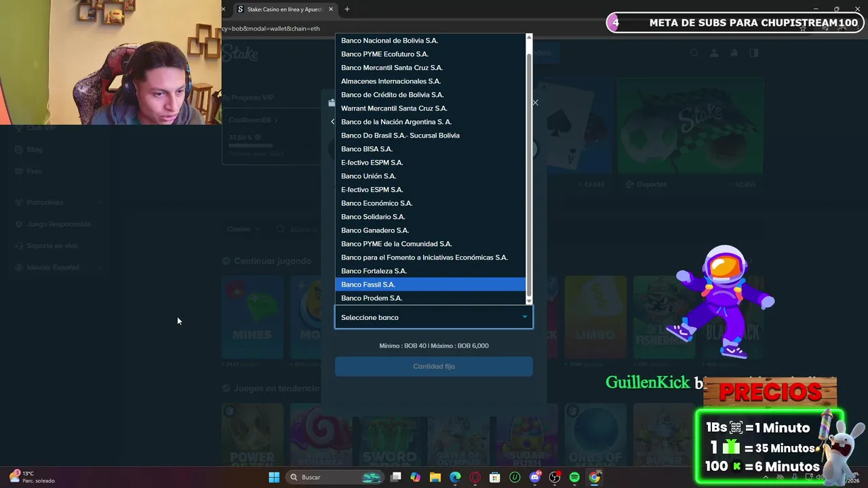Select the Stake Casino en línea tab

click(x=285, y=9)
